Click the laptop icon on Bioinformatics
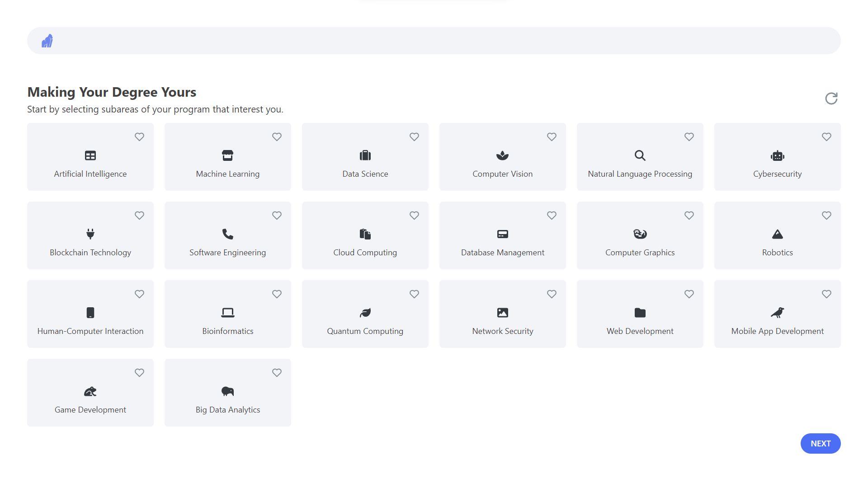The image size is (868, 488). click(228, 313)
